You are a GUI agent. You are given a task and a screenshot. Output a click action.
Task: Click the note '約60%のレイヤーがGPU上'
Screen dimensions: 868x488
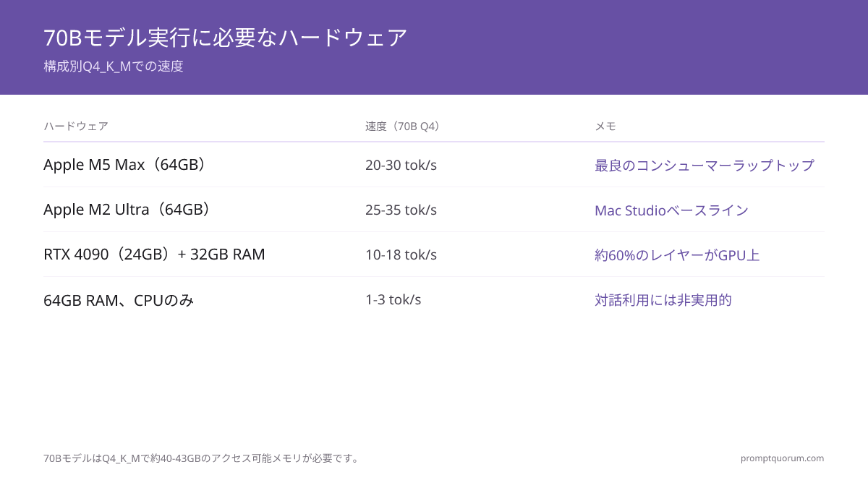click(x=677, y=255)
